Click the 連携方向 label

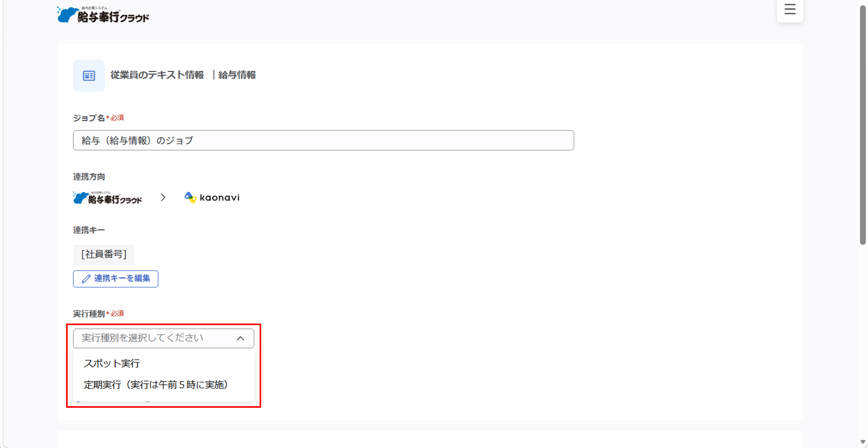(89, 177)
